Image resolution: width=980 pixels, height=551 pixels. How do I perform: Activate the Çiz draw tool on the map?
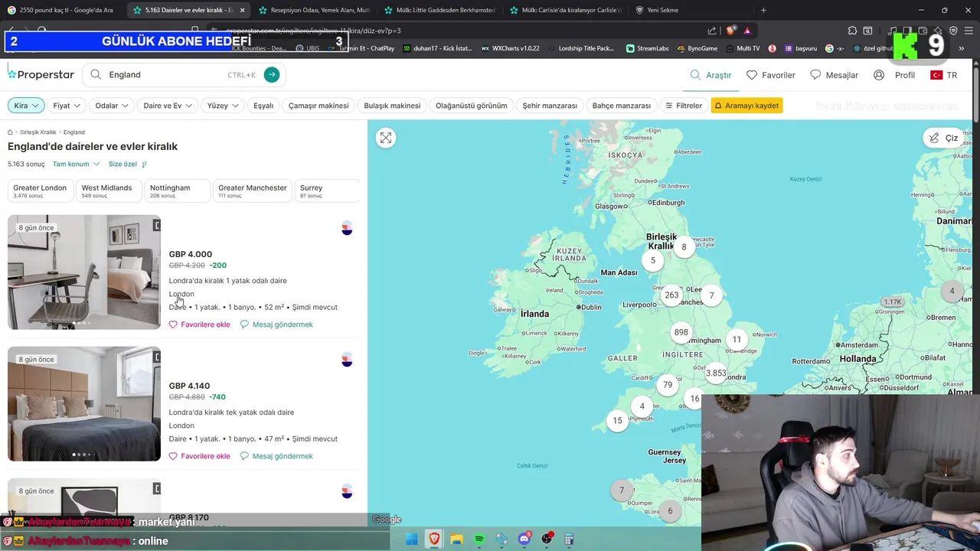pyautogui.click(x=943, y=138)
